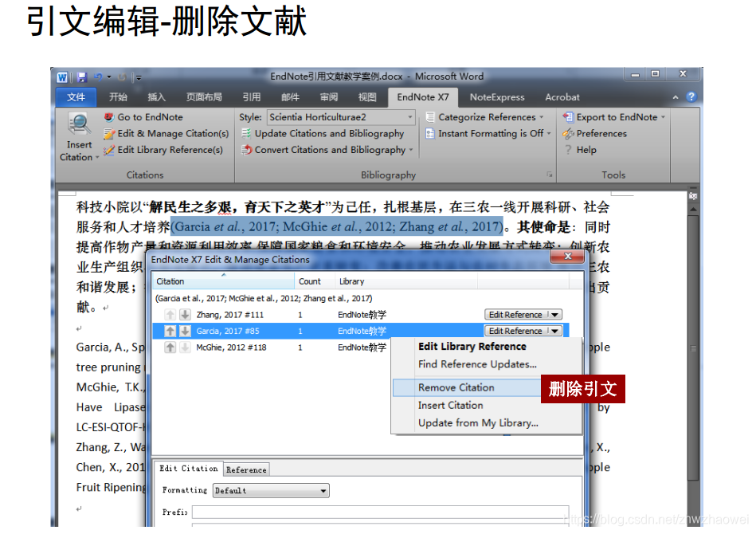The image size is (756, 534).
Task: Click Update Citations and Bibliography
Action: point(323,134)
